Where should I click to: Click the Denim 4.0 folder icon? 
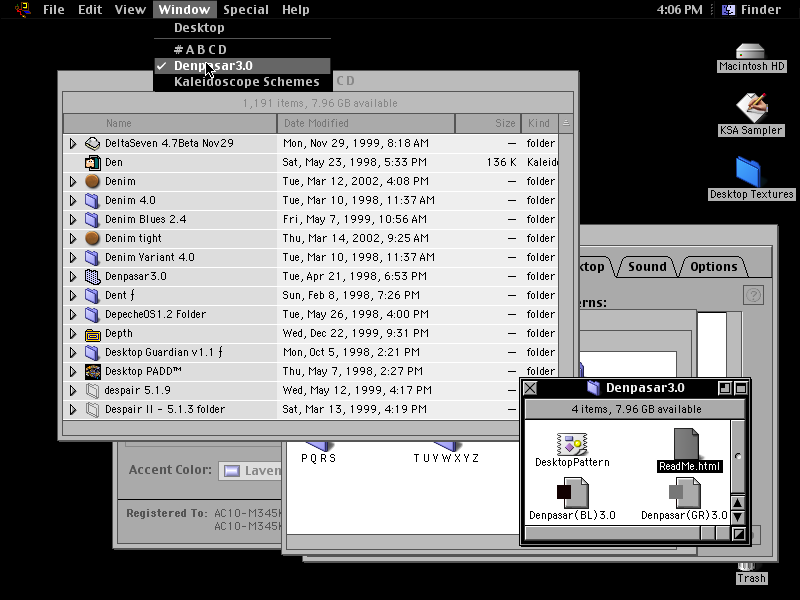92,200
